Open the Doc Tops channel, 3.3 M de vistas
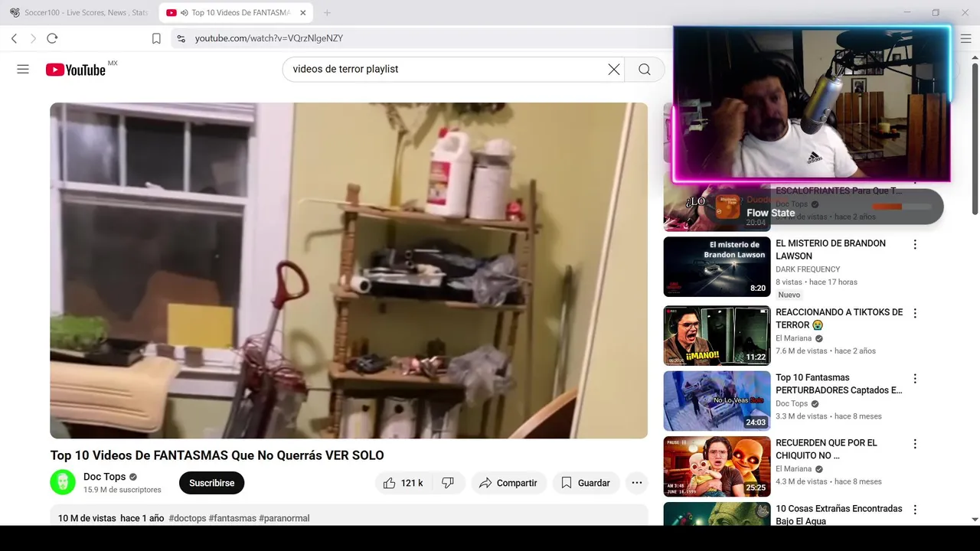Viewport: 980px width, 551px height. pyautogui.click(x=792, y=403)
